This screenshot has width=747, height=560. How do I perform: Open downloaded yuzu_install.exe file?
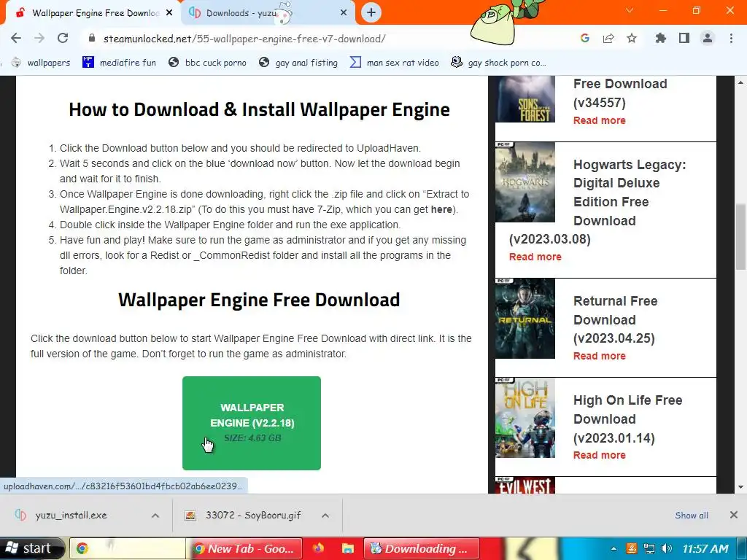point(71,516)
